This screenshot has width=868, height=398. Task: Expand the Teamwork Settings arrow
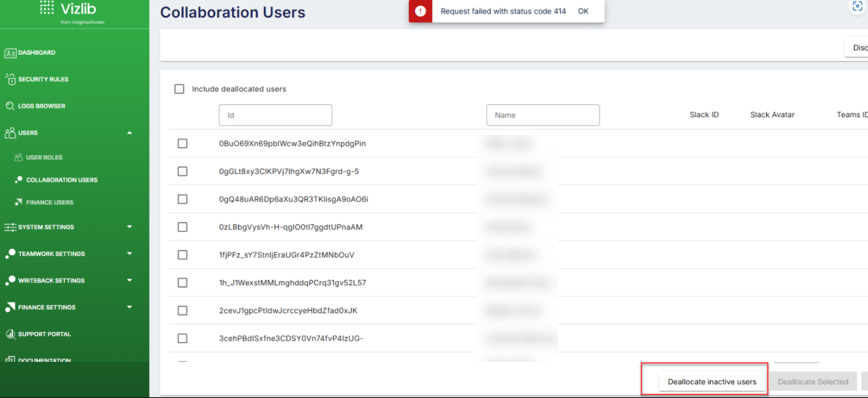tap(129, 254)
